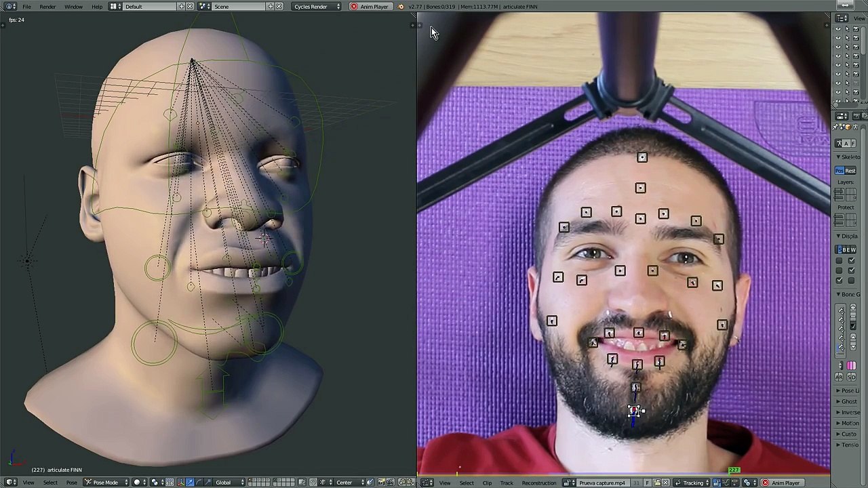
Task: Add a new screen layout next to Default
Action: tap(181, 7)
